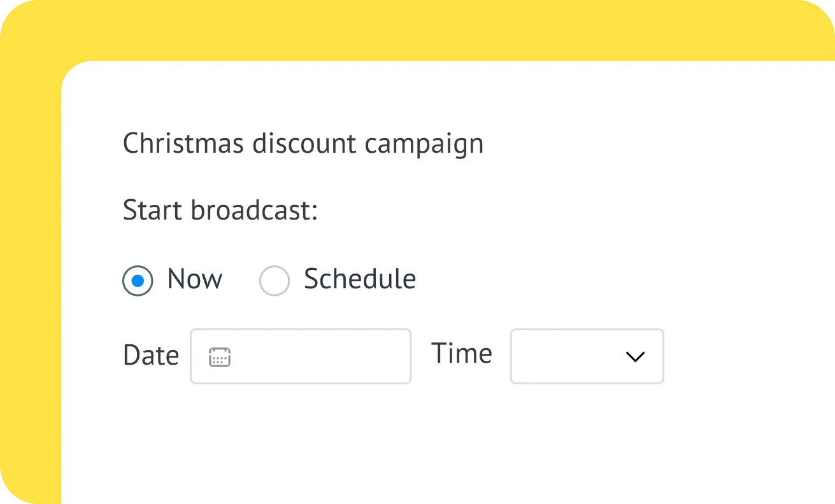Click the calendar icon in the Date field
This screenshot has width=835, height=504.
(220, 357)
